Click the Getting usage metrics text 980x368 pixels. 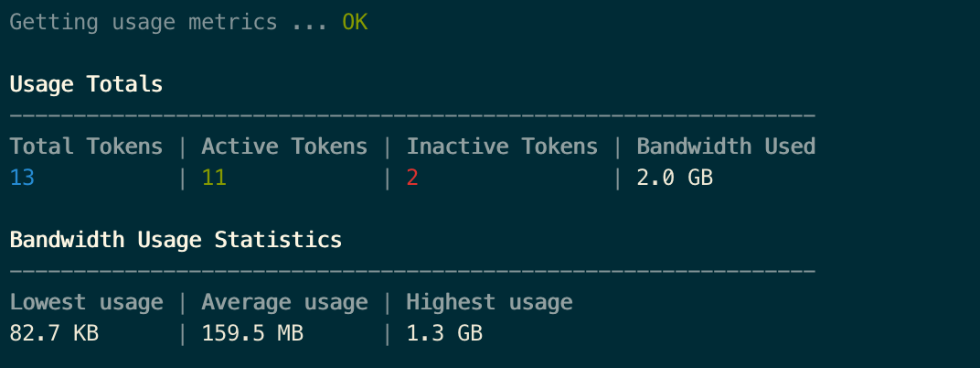(144, 23)
